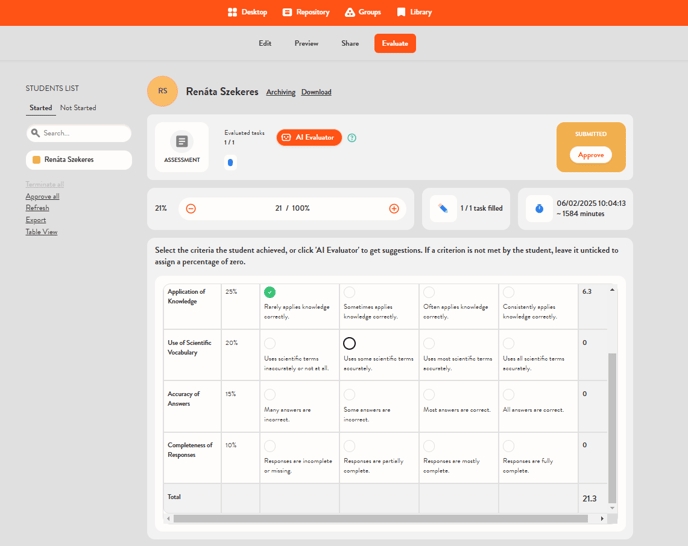Screen dimensions: 688x546
Task: Click the rubric horizontal scrollbar
Action: 384,519
